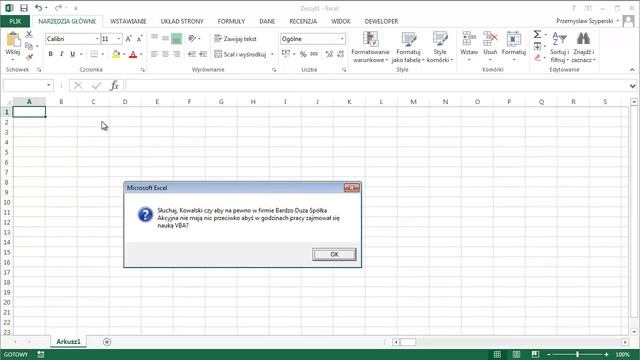Click the Redo arrow icon
The height and width of the screenshot is (360, 640).
coord(58,8)
